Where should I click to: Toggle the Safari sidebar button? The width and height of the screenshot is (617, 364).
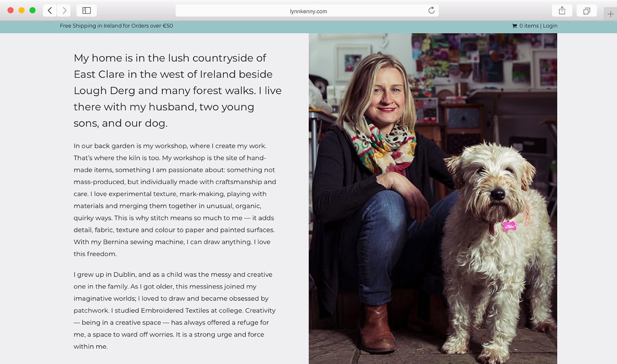point(87,10)
